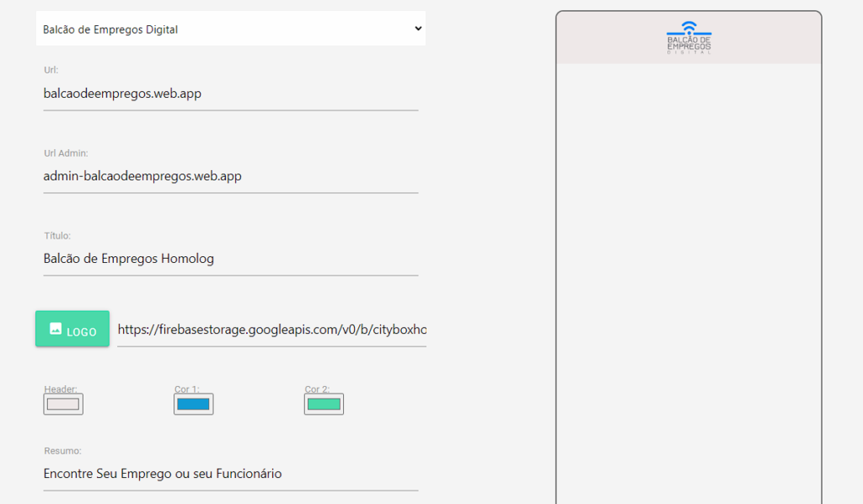Click the Cor 1 label
This screenshot has width=863, height=504.
click(186, 389)
